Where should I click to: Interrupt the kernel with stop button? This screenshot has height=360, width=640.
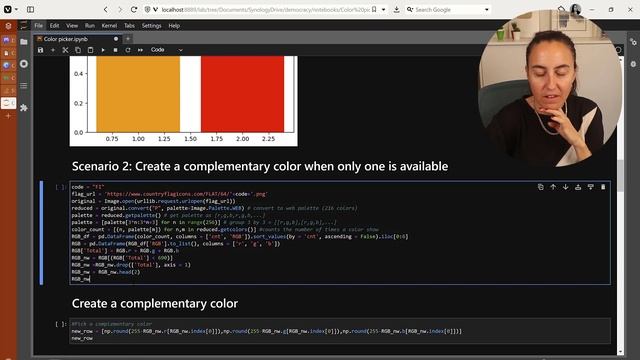tap(116, 50)
